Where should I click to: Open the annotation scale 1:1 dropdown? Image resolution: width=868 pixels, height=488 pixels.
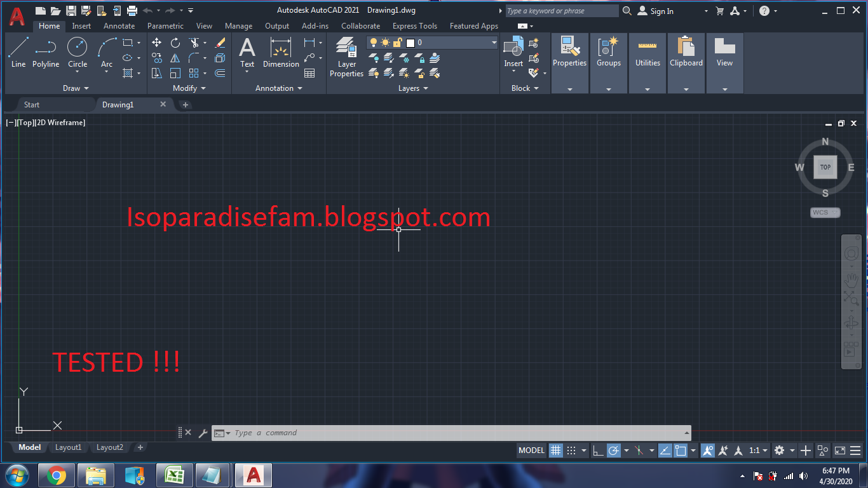[x=758, y=451]
